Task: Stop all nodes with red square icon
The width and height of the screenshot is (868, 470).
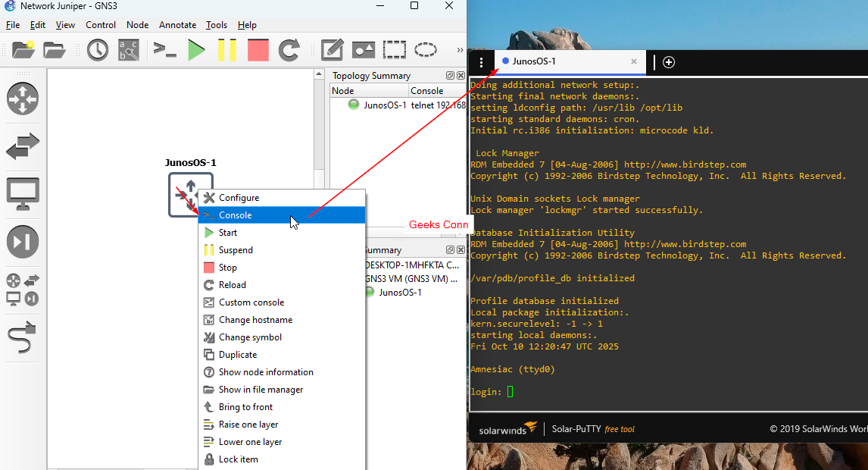Action: click(258, 50)
